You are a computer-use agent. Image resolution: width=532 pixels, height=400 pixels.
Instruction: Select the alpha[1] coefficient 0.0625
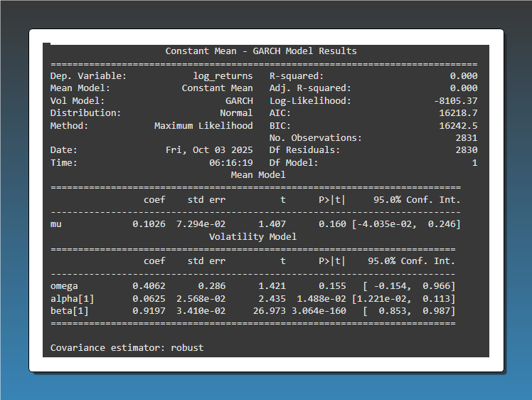pyautogui.click(x=149, y=299)
